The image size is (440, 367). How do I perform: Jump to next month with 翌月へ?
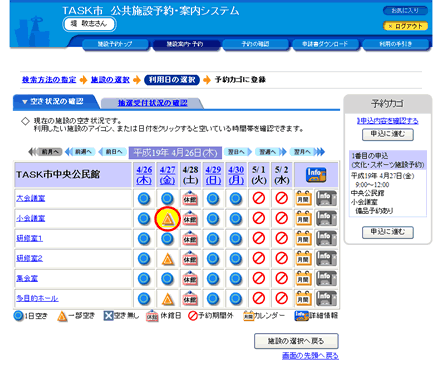(x=307, y=152)
